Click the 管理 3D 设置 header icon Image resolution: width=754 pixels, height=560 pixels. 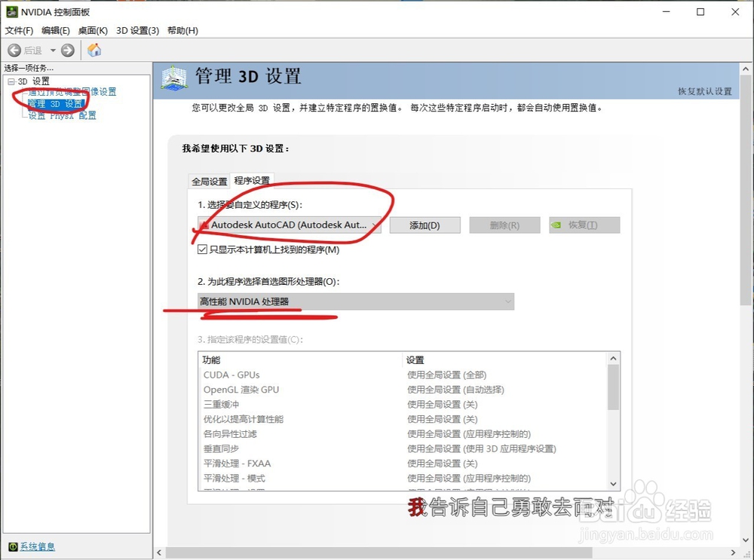pyautogui.click(x=174, y=77)
